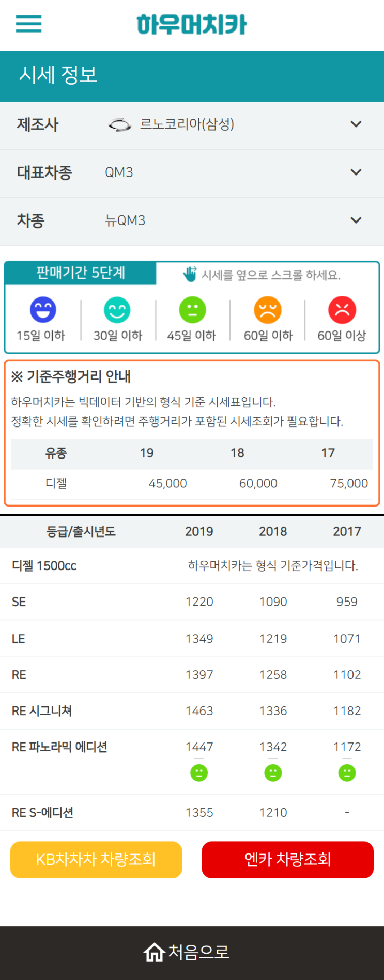Viewport: 384px width, 980px height.
Task: Click the home icon beside 처음으로
Action: point(154,952)
